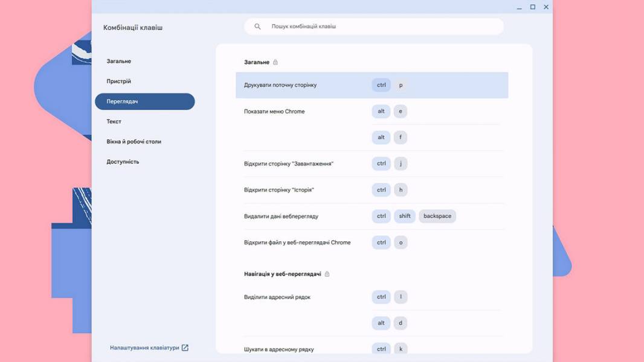Click the shift key chip
644x362 pixels.
(x=405, y=216)
